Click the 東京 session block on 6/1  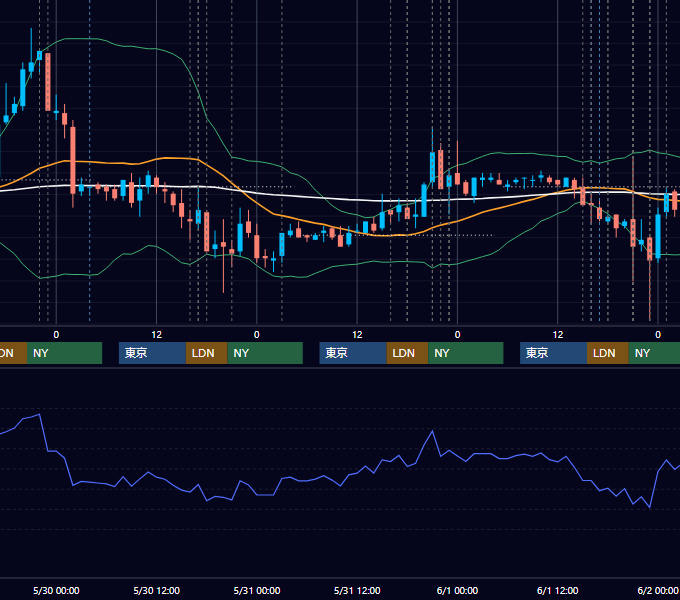coord(553,353)
